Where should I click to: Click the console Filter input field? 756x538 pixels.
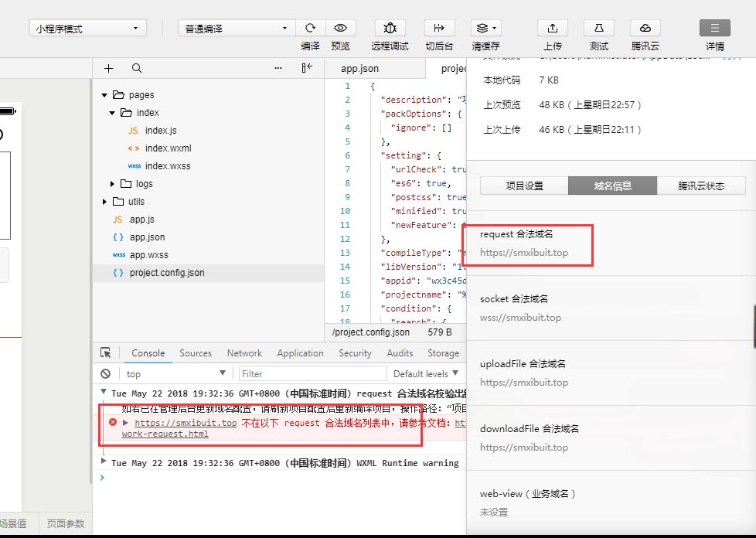pyautogui.click(x=313, y=373)
